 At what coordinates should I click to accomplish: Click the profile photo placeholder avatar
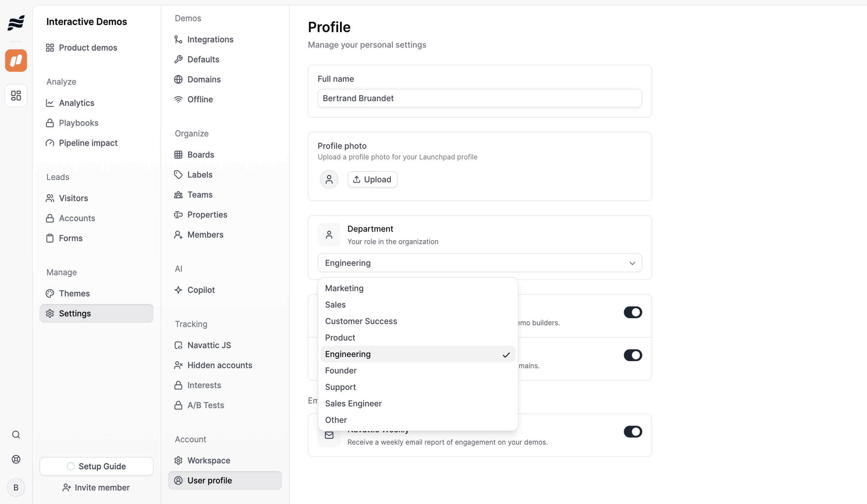(329, 179)
